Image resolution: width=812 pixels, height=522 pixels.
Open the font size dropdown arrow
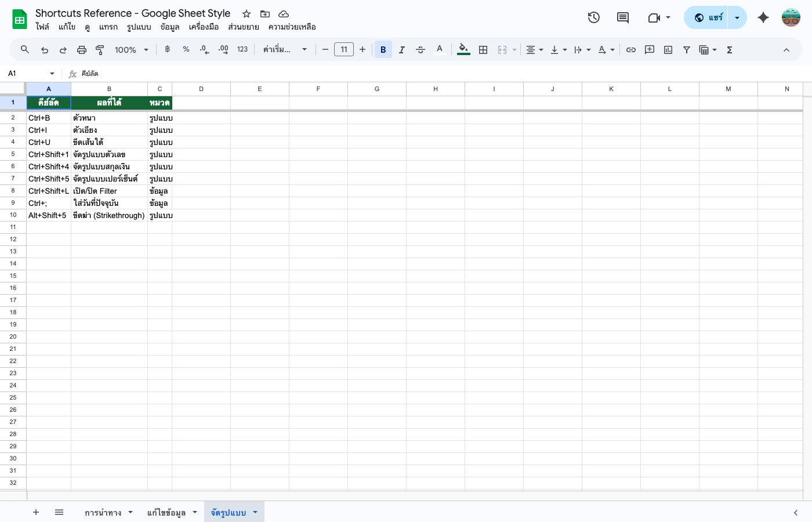343,49
